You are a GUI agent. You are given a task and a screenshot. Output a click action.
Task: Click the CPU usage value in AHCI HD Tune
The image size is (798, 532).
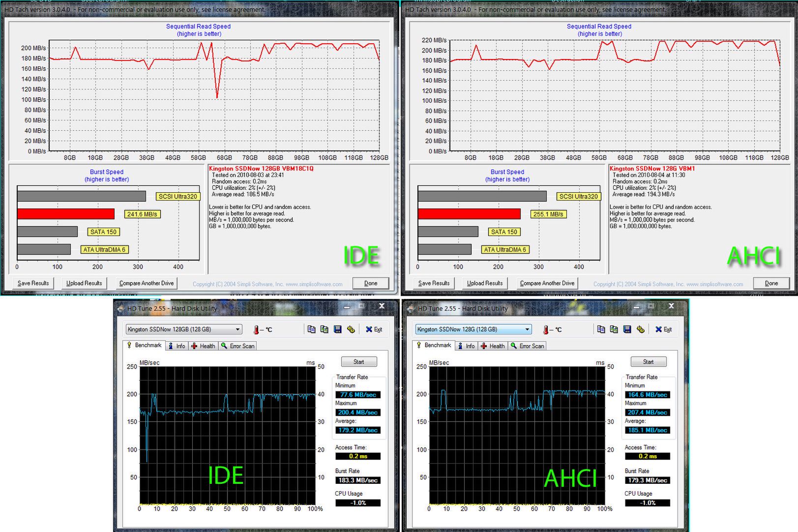tap(648, 503)
